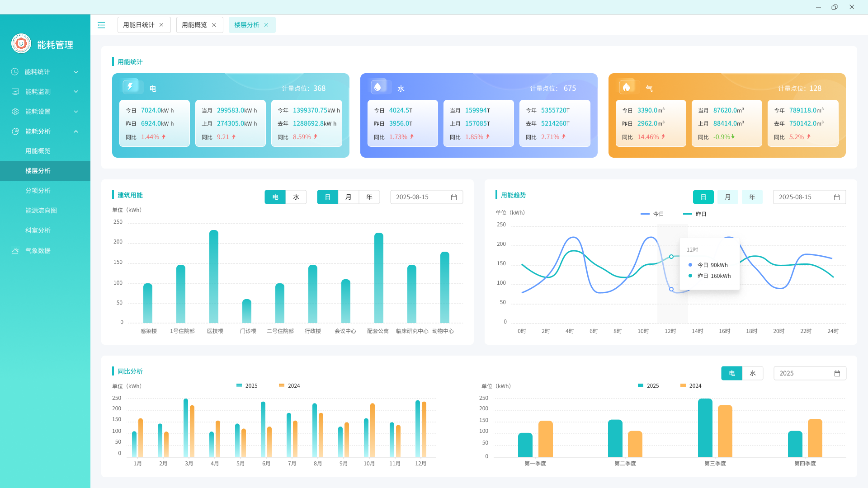Switch to the 用能日统计 tab

tap(139, 25)
